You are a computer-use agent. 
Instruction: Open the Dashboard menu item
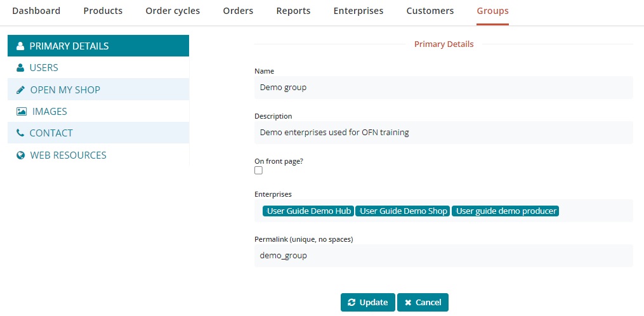pyautogui.click(x=36, y=11)
